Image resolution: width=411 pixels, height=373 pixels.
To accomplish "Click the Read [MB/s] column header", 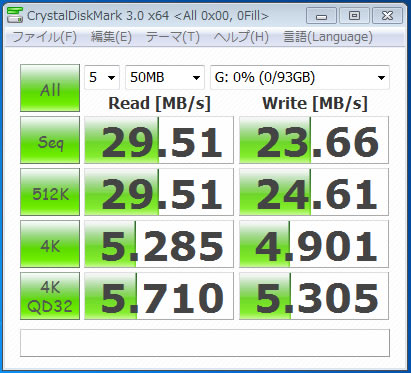I will pyautogui.click(x=160, y=103).
